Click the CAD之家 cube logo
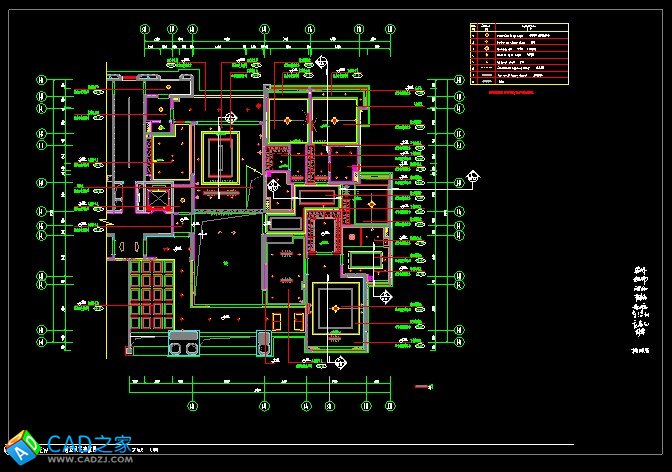Viewport: 672px width, 472px height. click(22, 445)
